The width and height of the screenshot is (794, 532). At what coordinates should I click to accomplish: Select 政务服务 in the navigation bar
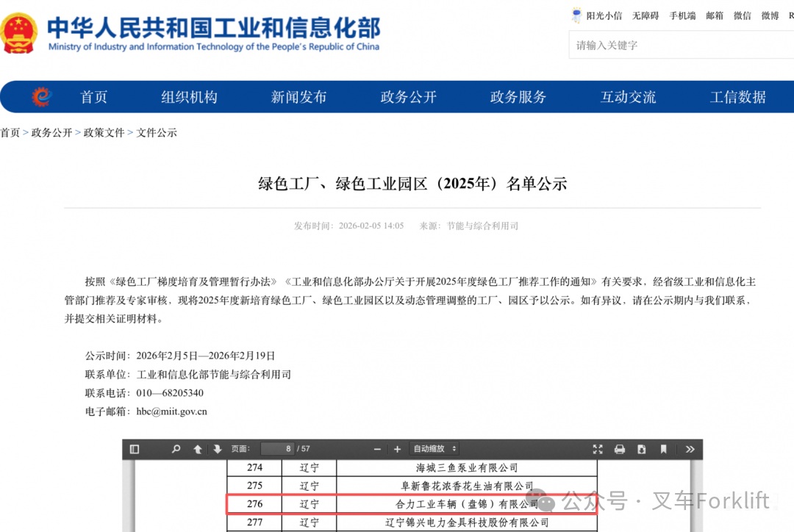518,97
